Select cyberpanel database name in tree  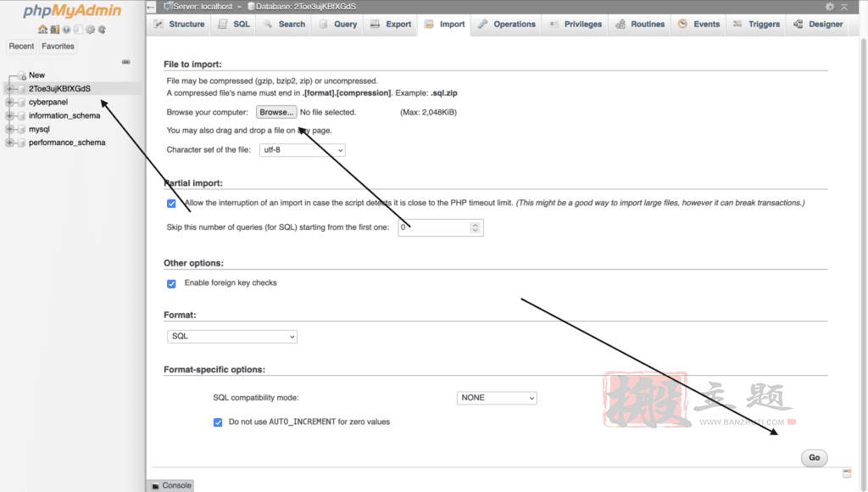[x=48, y=103]
